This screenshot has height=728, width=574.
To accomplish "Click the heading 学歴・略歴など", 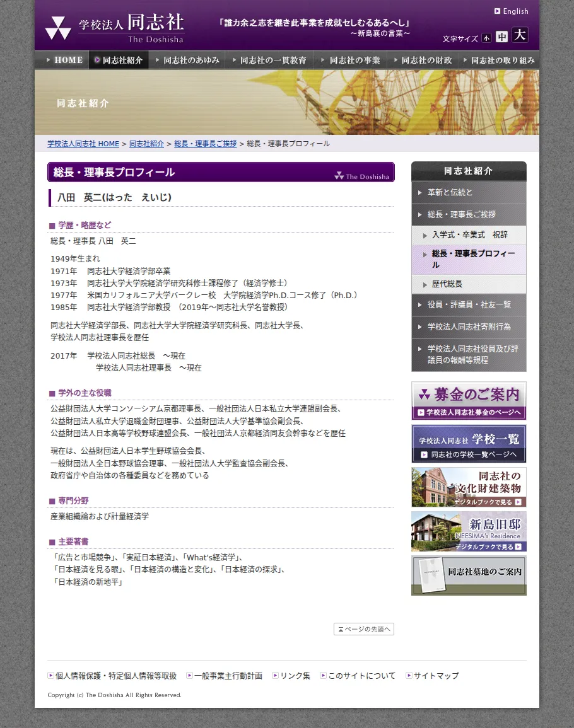I will [85, 225].
